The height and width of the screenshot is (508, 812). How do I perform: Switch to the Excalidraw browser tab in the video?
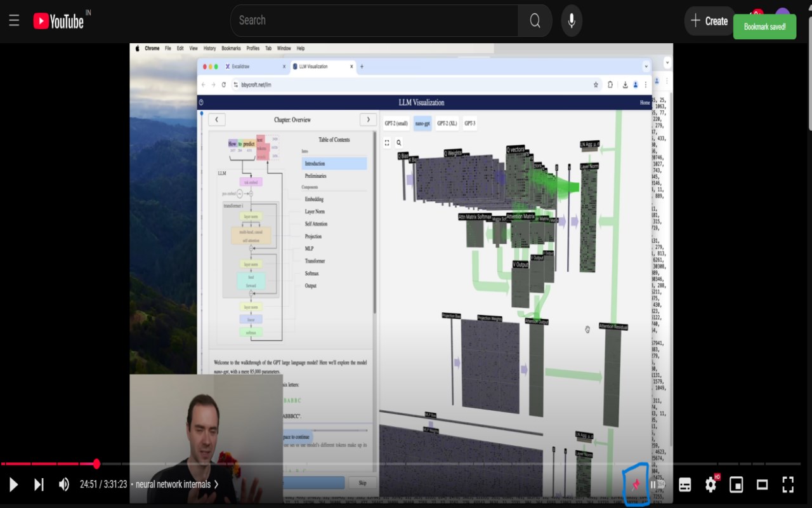pyautogui.click(x=256, y=67)
